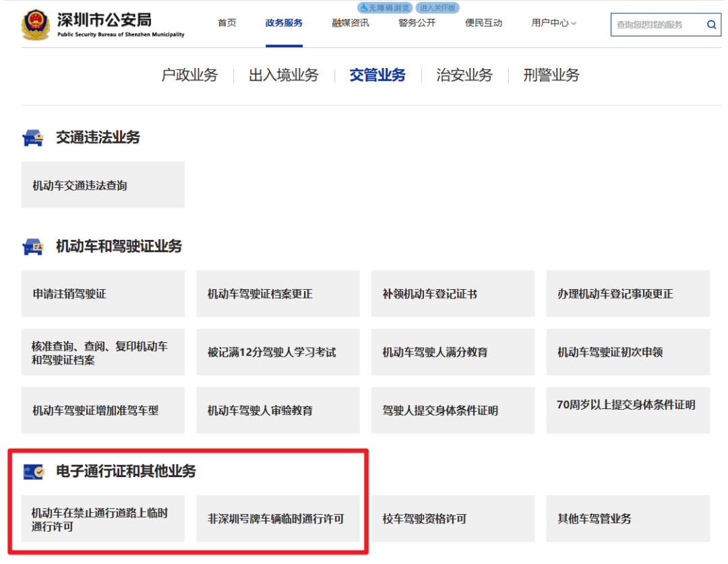Click the search magnifier icon

pyautogui.click(x=711, y=24)
